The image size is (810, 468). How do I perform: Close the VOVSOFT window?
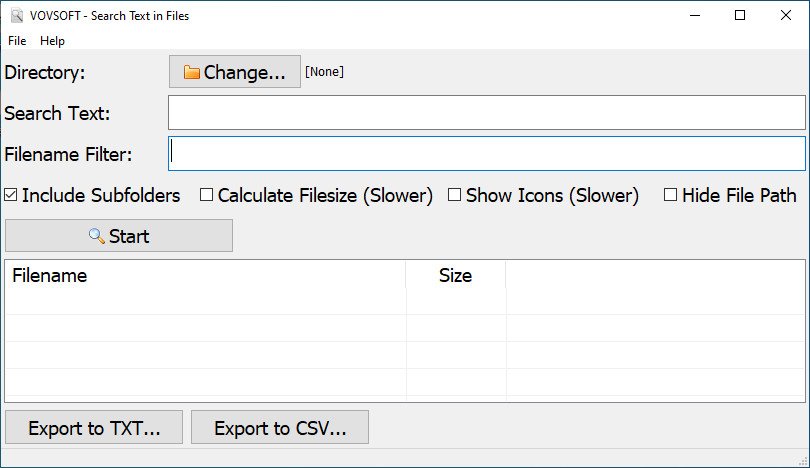click(786, 15)
